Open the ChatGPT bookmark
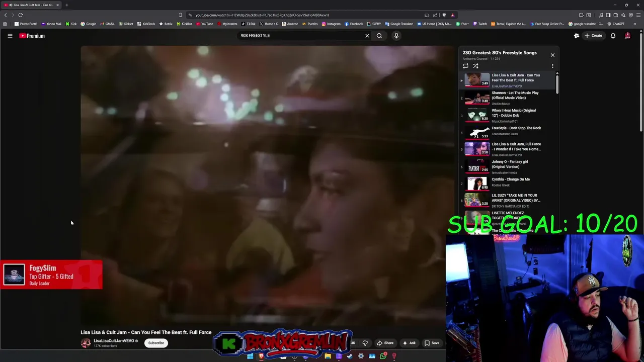 coord(616,24)
